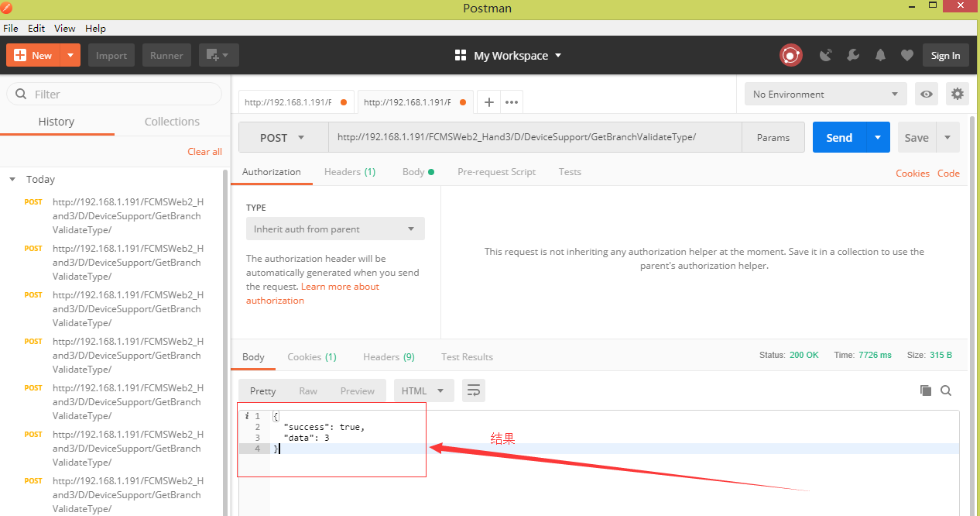This screenshot has width=980, height=516.
Task: Select the response Cookies (1) tab
Action: coord(312,357)
